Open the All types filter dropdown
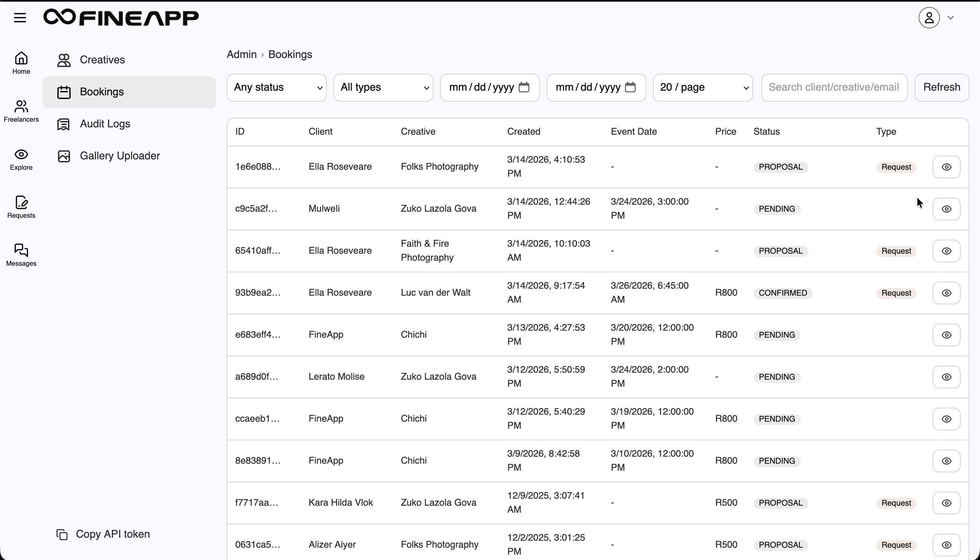The height and width of the screenshot is (560, 980). click(x=383, y=87)
